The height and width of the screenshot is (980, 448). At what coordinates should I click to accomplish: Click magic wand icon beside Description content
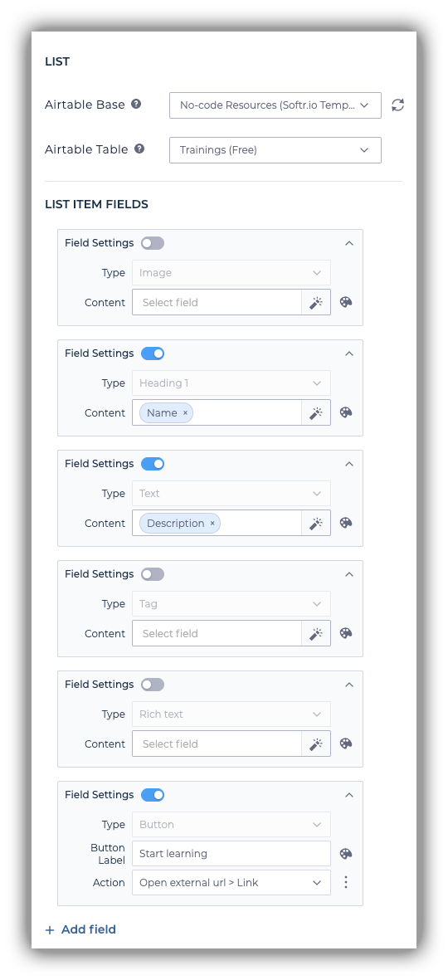316,523
